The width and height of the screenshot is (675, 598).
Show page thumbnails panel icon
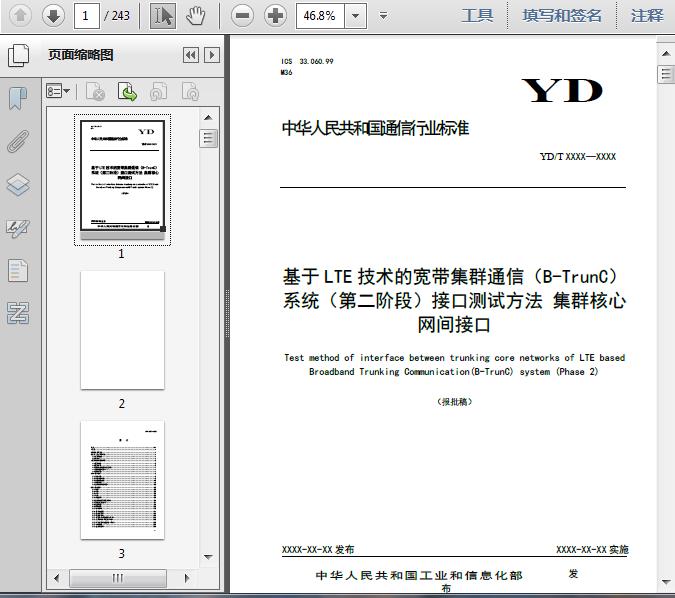(19, 55)
